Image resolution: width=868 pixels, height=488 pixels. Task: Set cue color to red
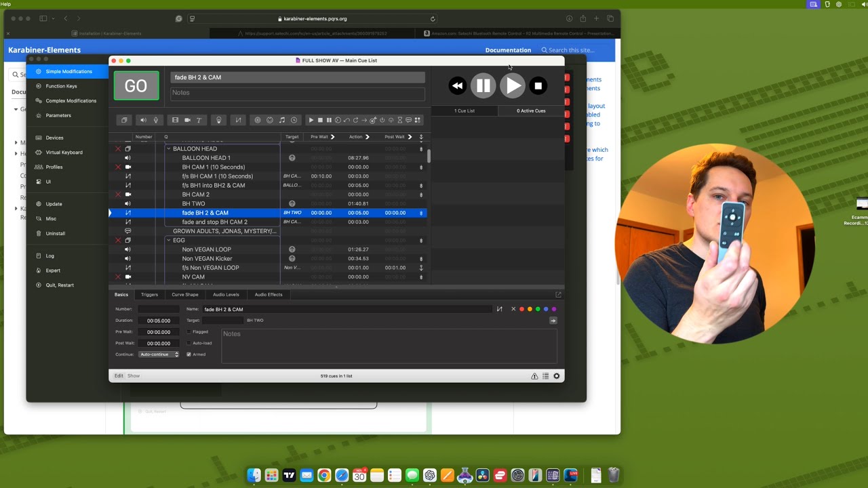521,309
